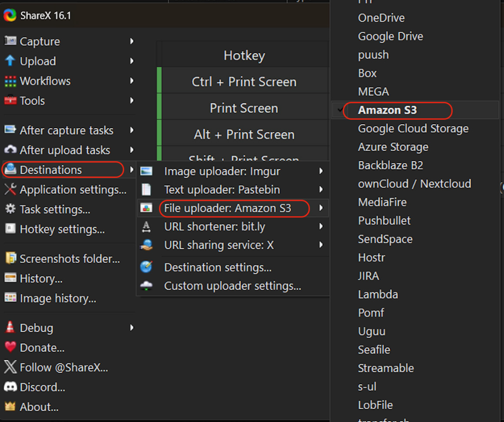Viewport: 504px width, 422px height.
Task: Click the Donate heart icon
Action: pos(10,347)
